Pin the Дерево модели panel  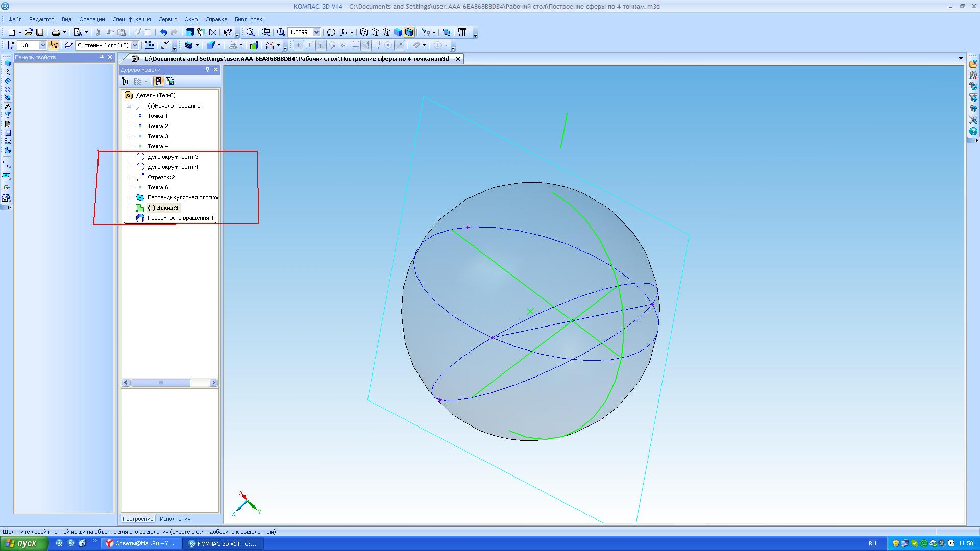click(207, 70)
